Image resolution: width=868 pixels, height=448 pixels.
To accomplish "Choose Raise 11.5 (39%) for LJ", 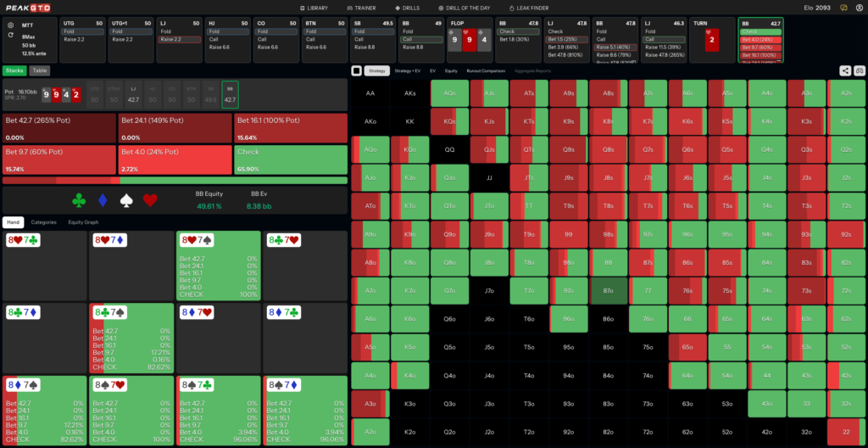I will 664,48.
